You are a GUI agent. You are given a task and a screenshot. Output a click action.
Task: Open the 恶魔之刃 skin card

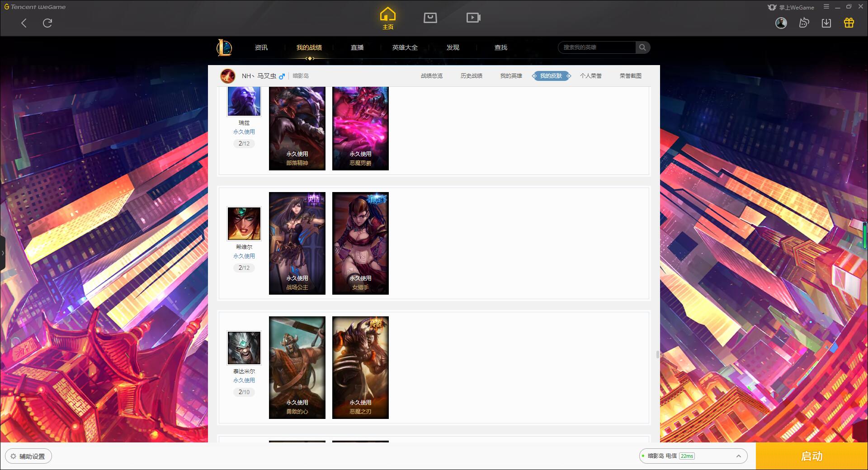[360, 367]
